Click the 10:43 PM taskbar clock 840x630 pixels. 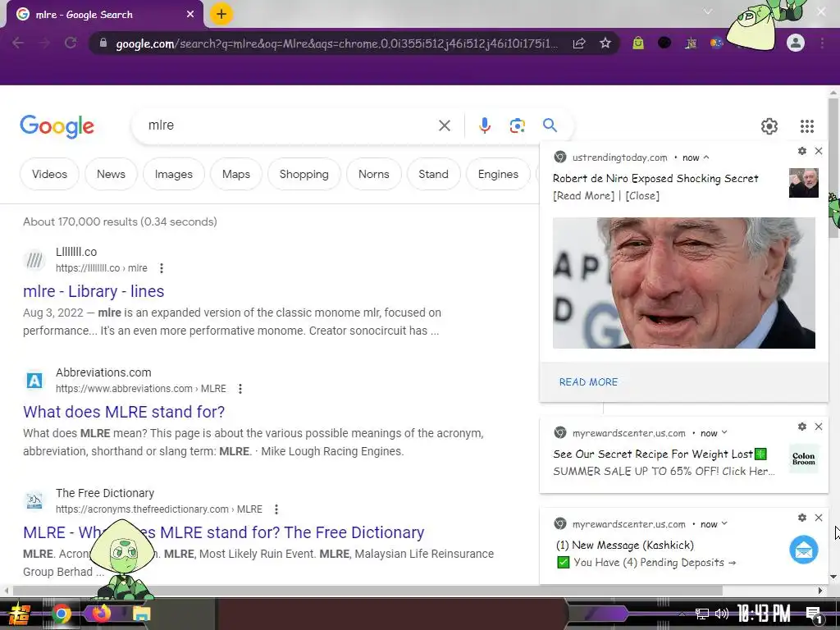pyautogui.click(x=764, y=614)
